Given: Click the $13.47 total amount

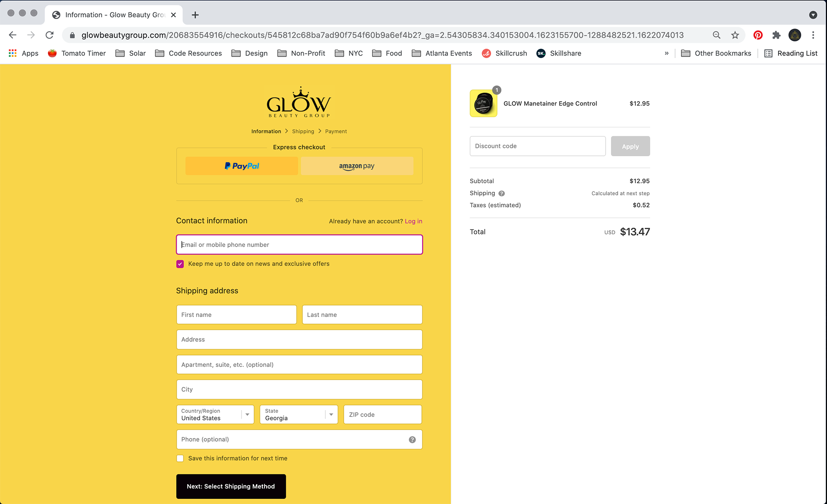Looking at the screenshot, I should tap(635, 232).
